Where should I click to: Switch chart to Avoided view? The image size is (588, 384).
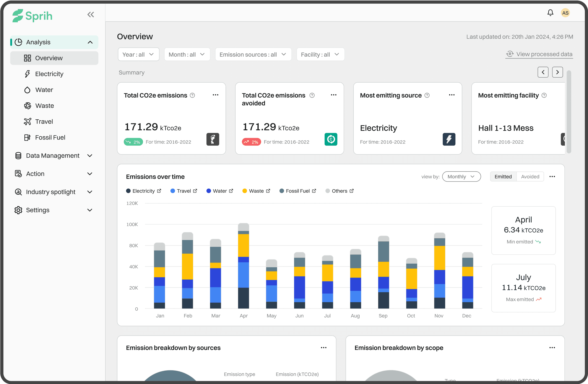point(530,177)
